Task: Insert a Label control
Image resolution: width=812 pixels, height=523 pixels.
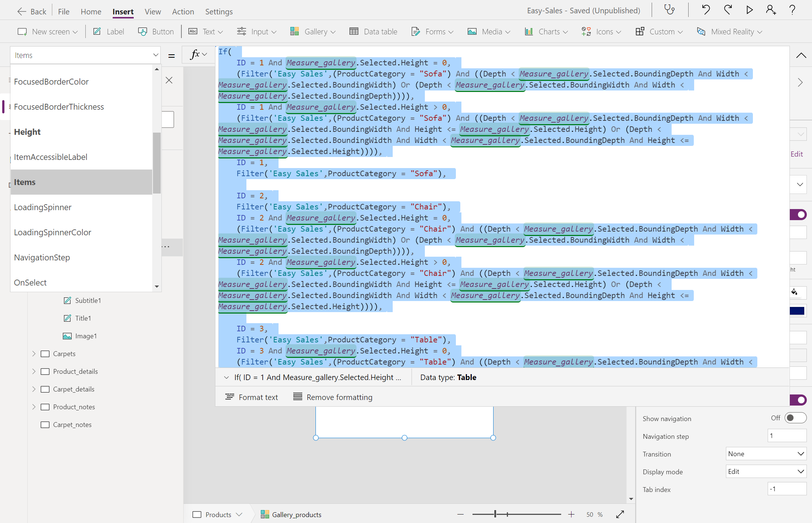Action: click(x=109, y=32)
